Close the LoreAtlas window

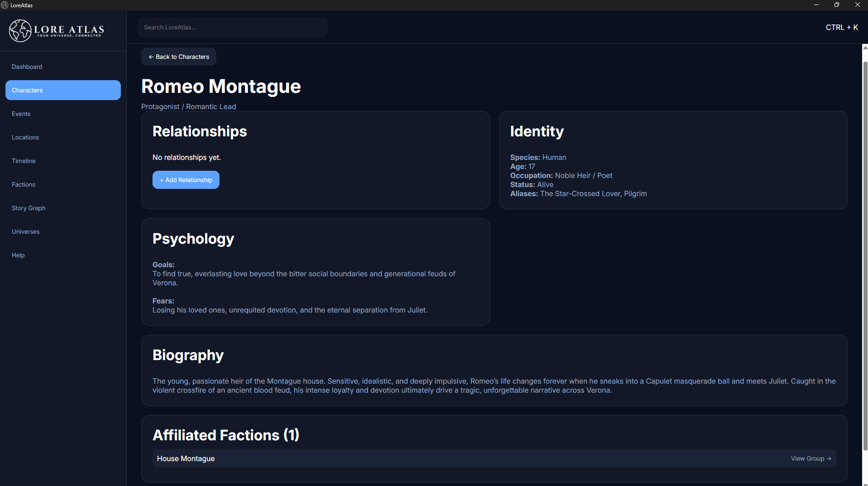click(858, 5)
